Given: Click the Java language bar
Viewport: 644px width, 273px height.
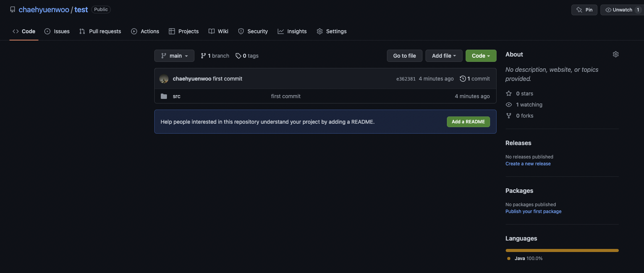Looking at the screenshot, I should [x=562, y=250].
